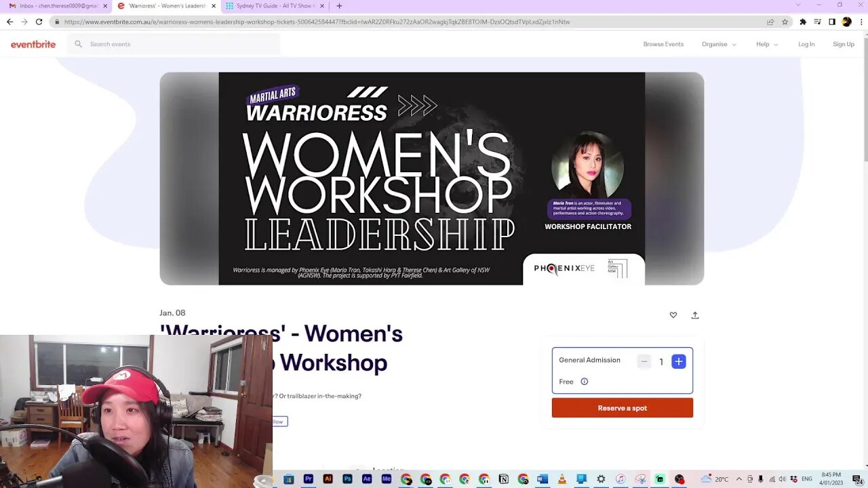The image size is (868, 488).
Task: Open Premiere Pro from taskbar
Action: tap(309, 479)
